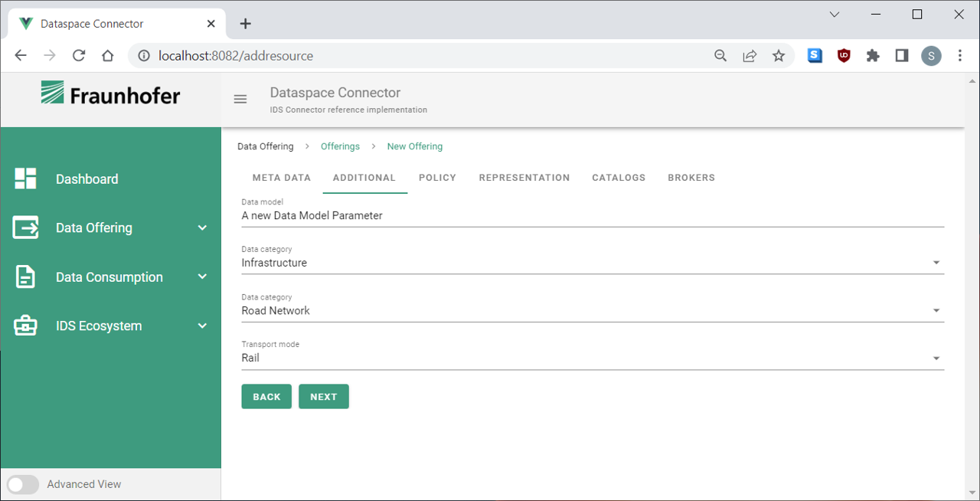Viewport: 980px width, 501px height.
Task: Share this page via share icon
Action: [x=750, y=56]
